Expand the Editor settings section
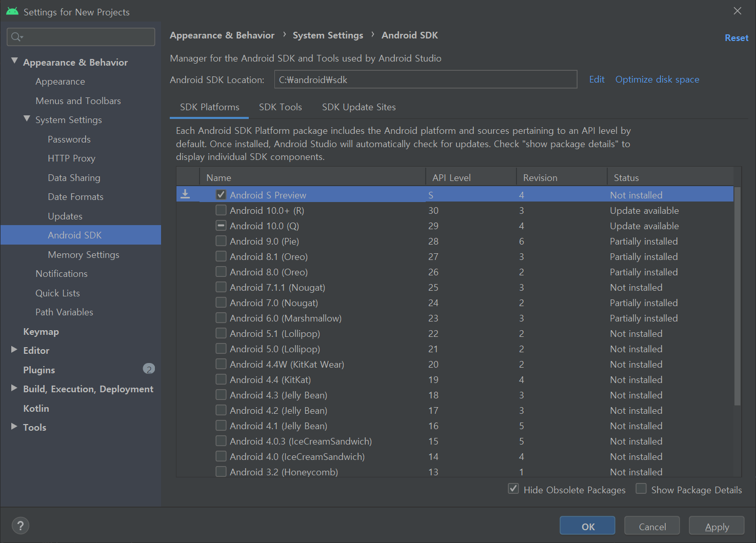The height and width of the screenshot is (543, 756). 14,350
